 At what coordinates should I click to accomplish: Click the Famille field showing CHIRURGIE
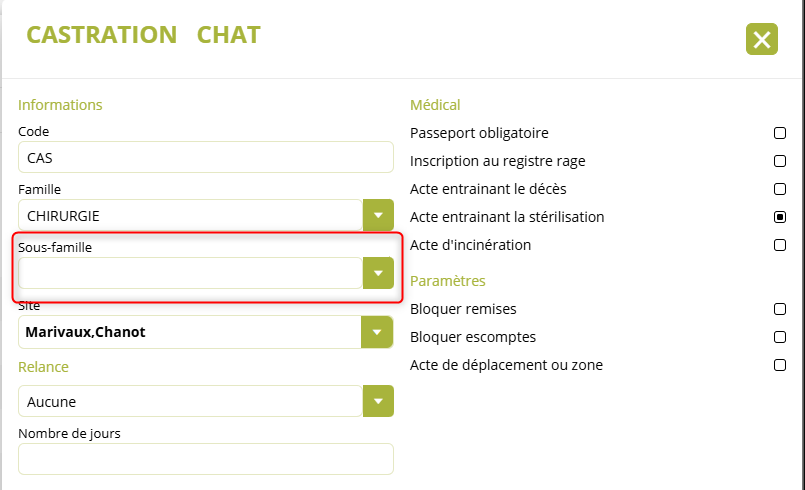coord(190,215)
